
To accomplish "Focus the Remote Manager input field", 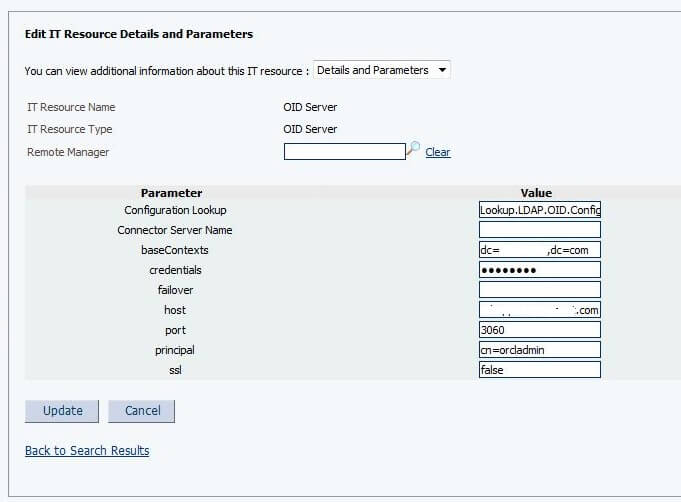I will [x=344, y=152].
